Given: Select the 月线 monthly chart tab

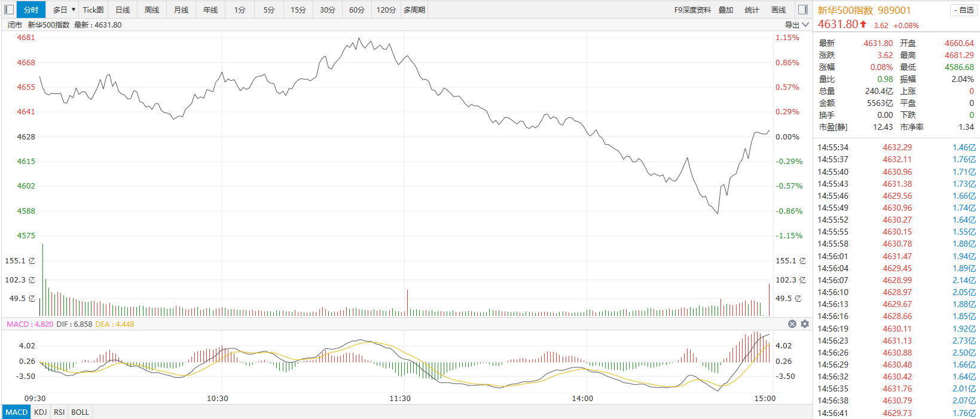Looking at the screenshot, I should click(x=181, y=10).
